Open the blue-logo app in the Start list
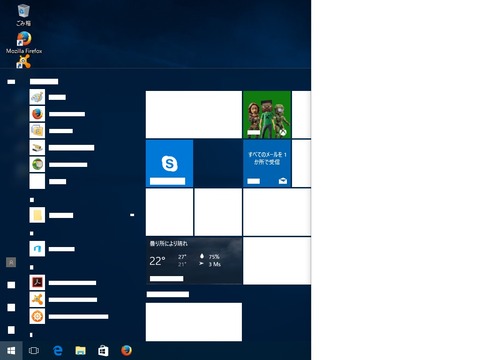This screenshot has height=360, width=480. 52,249
